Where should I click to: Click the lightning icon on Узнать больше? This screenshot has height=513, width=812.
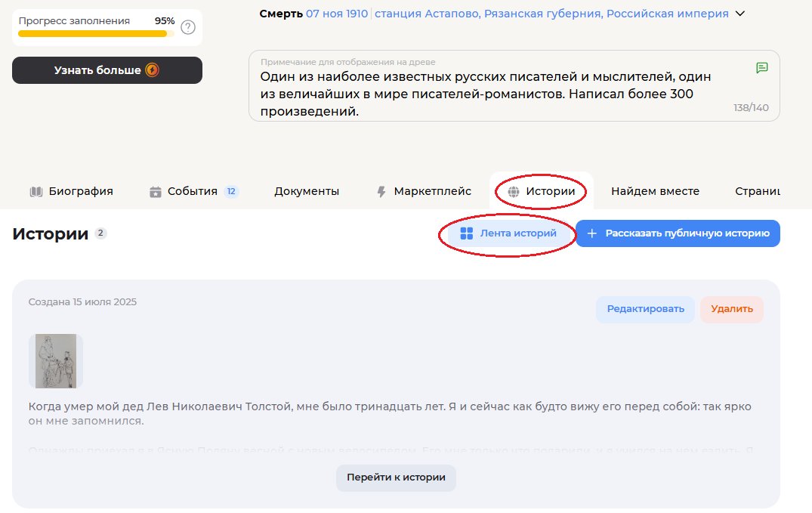(x=152, y=70)
